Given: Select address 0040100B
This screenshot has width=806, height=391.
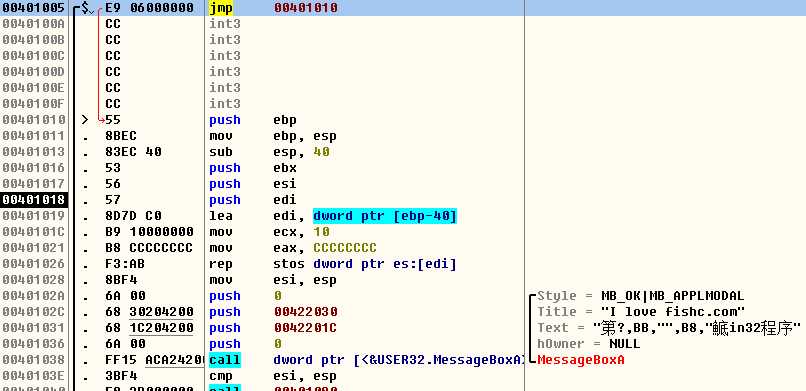Looking at the screenshot, I should click(33, 40).
